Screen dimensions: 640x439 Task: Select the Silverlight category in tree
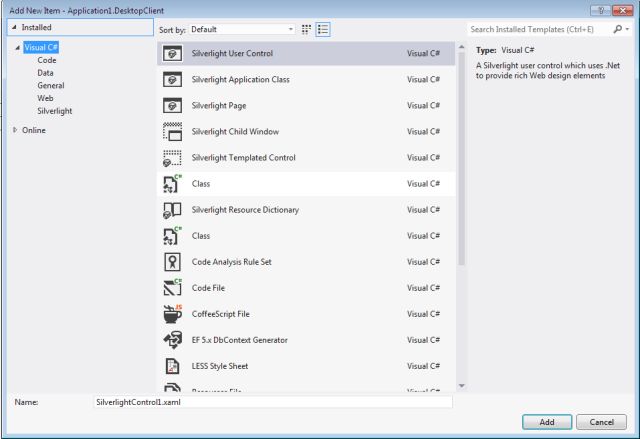point(55,111)
